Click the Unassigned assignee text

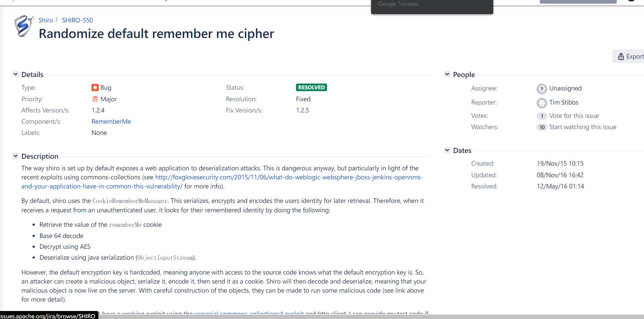tap(565, 88)
